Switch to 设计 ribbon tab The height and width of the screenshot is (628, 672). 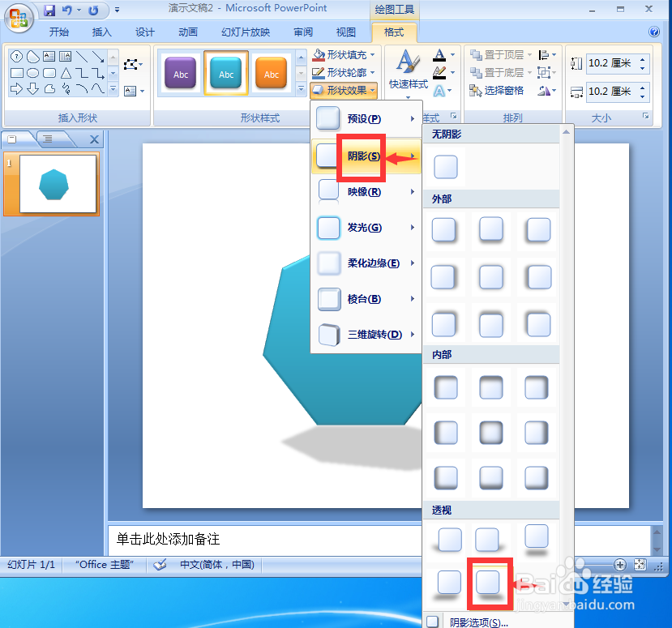(145, 32)
